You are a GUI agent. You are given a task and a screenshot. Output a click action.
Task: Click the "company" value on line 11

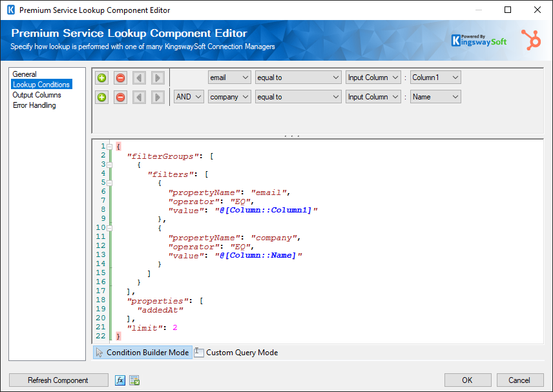coord(274,238)
